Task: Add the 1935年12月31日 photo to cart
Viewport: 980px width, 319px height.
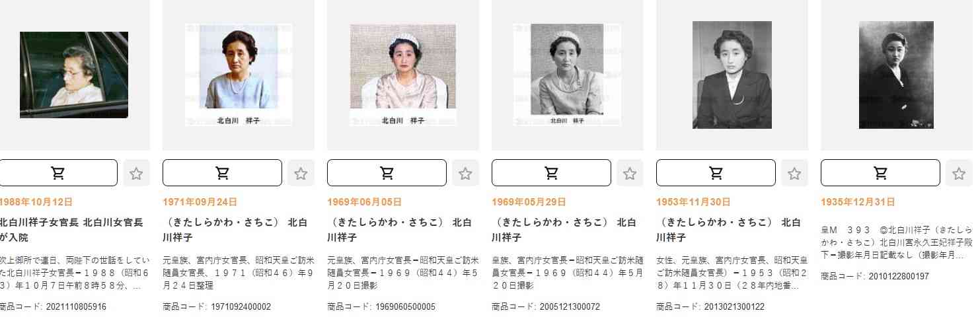Action: point(880,173)
